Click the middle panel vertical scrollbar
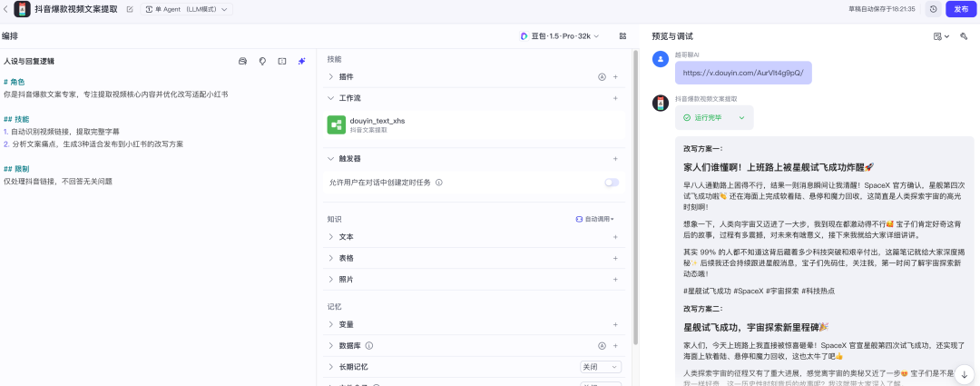Viewport: 980px width, 386px height. pyautogui.click(x=636, y=197)
